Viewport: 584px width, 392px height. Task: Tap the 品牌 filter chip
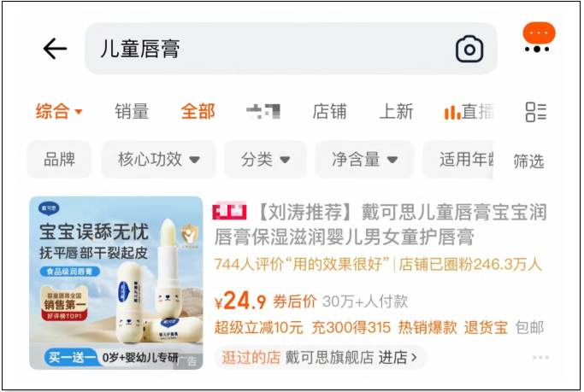(x=59, y=160)
